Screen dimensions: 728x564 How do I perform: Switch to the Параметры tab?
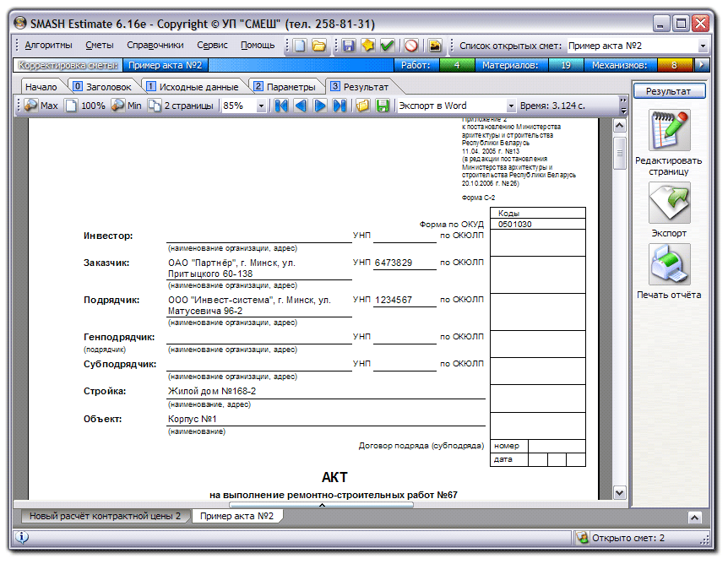[x=285, y=87]
